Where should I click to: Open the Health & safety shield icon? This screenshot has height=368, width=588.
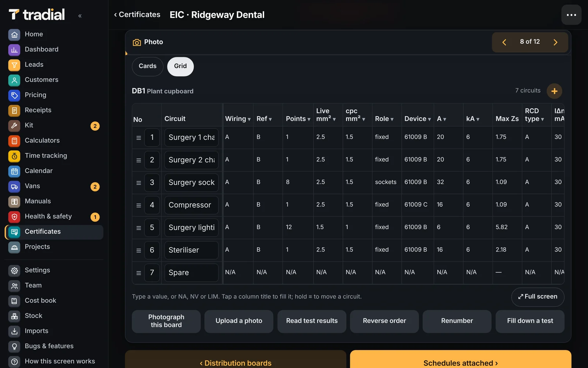point(14,217)
